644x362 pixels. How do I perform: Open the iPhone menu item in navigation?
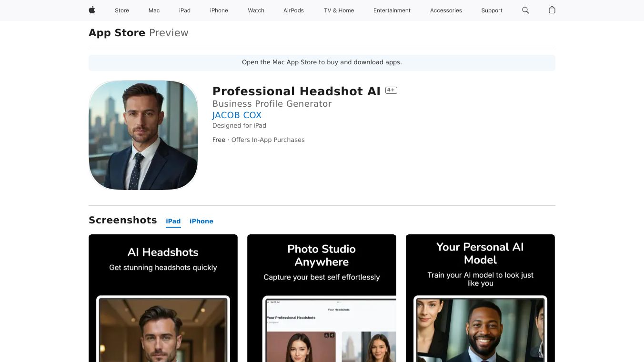(x=219, y=10)
